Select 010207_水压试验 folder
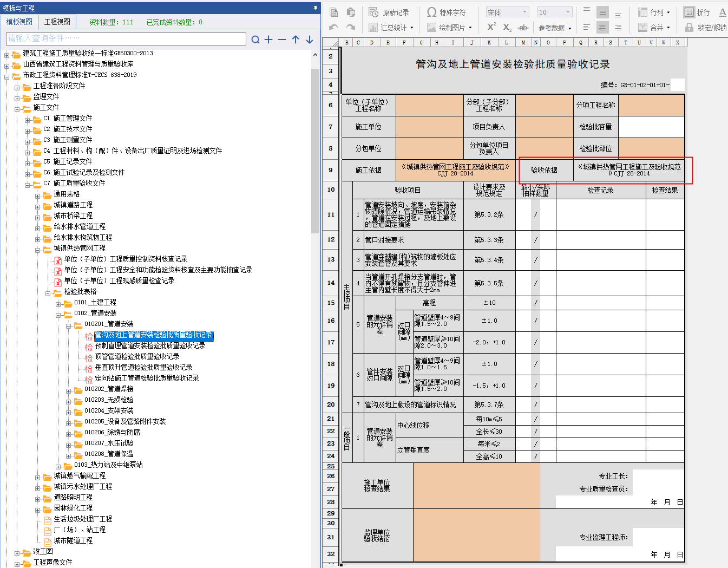Viewport: 728px width, 568px height. [x=109, y=443]
